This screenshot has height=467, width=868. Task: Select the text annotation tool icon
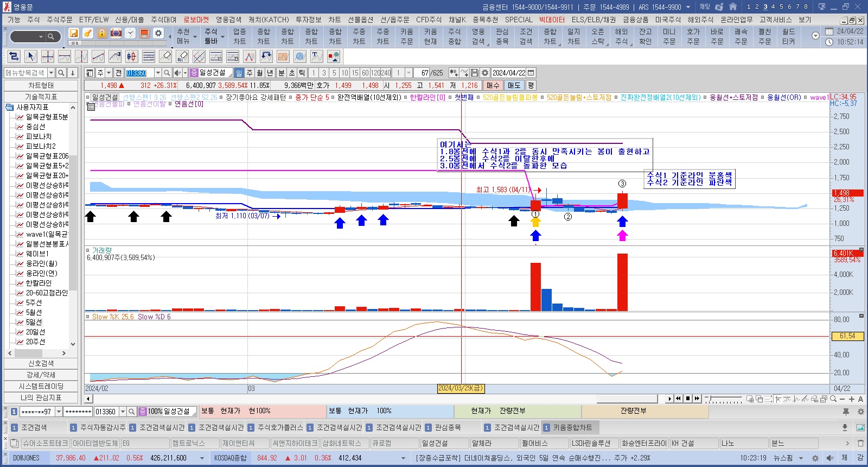pos(317,56)
